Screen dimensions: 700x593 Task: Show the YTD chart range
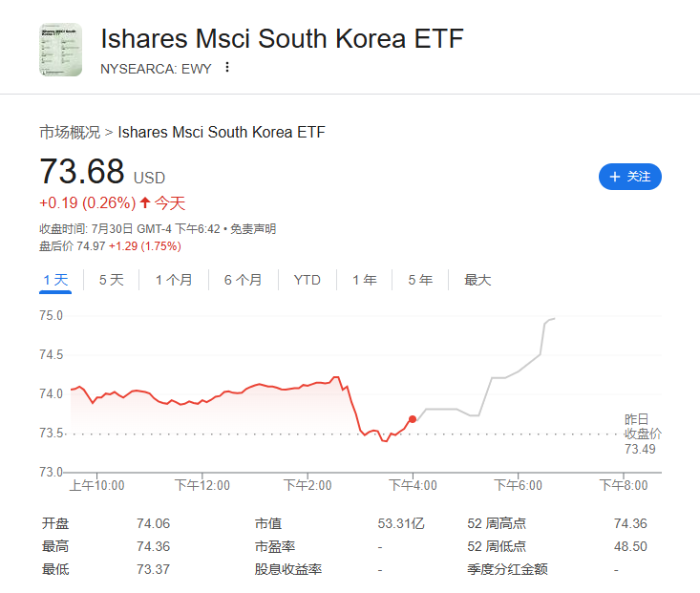[308, 280]
